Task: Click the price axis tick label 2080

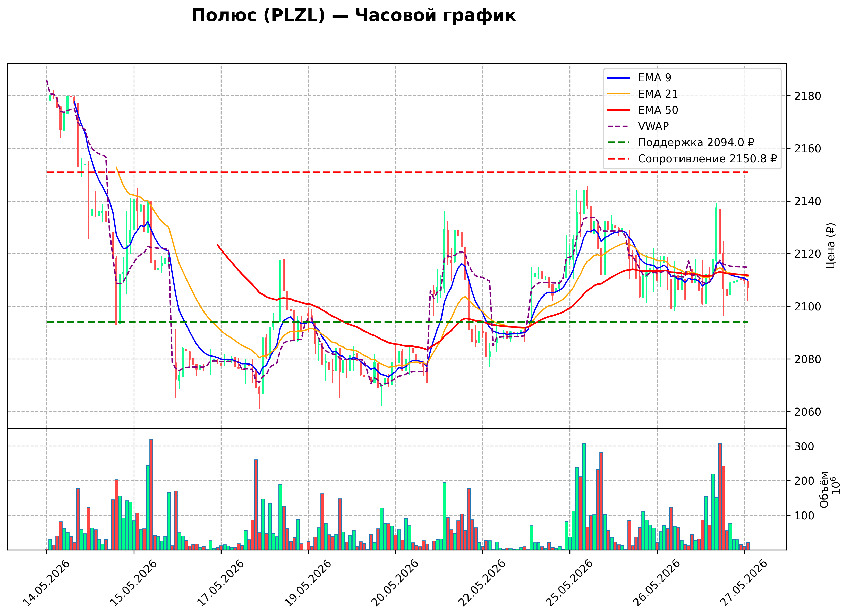Action: (x=808, y=360)
